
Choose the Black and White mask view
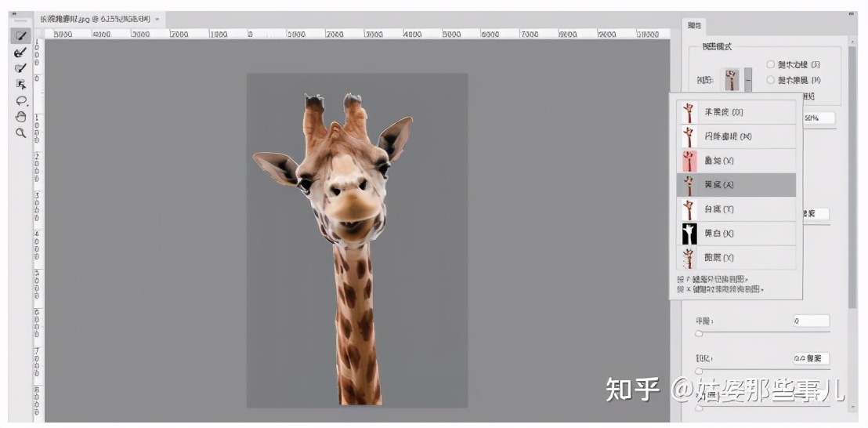click(x=736, y=234)
